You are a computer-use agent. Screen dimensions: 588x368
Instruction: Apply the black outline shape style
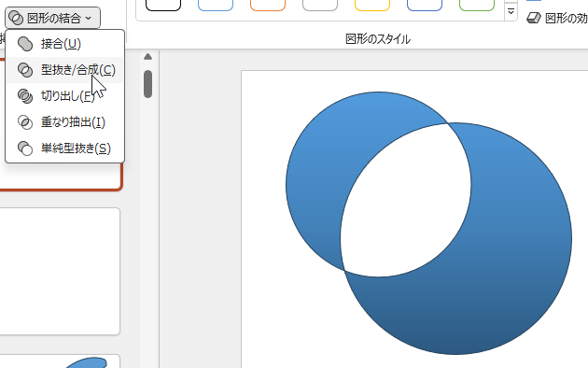[163, 6]
